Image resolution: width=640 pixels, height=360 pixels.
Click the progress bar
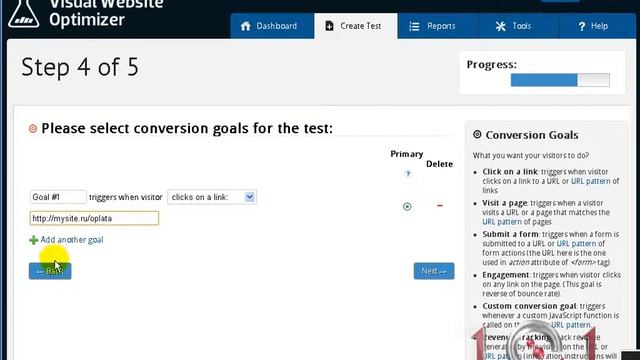coord(560,80)
